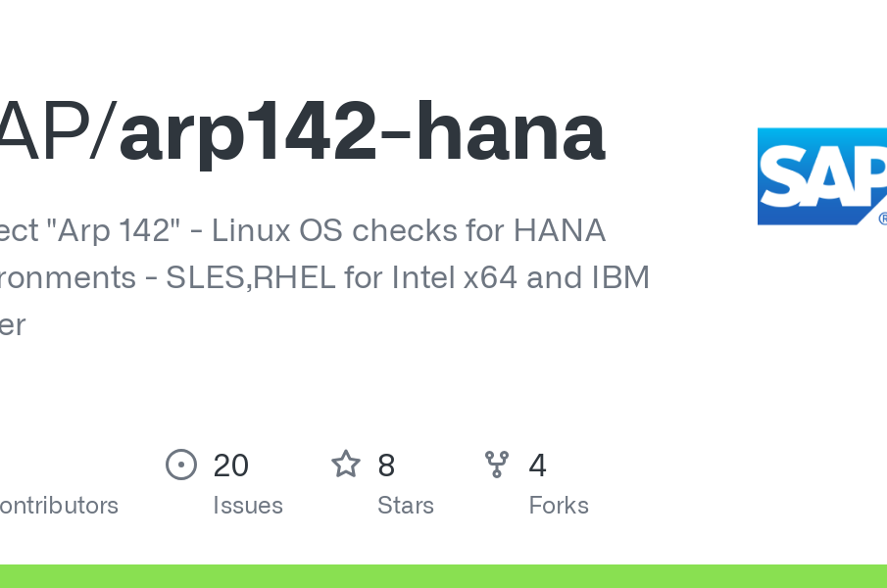This screenshot has width=887, height=588.
Task: Open the Forks label
Action: (559, 505)
